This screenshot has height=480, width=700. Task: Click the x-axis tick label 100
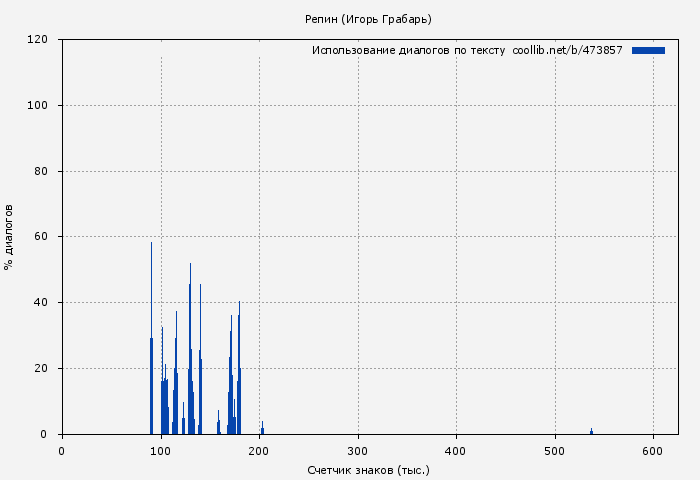pyautogui.click(x=160, y=451)
